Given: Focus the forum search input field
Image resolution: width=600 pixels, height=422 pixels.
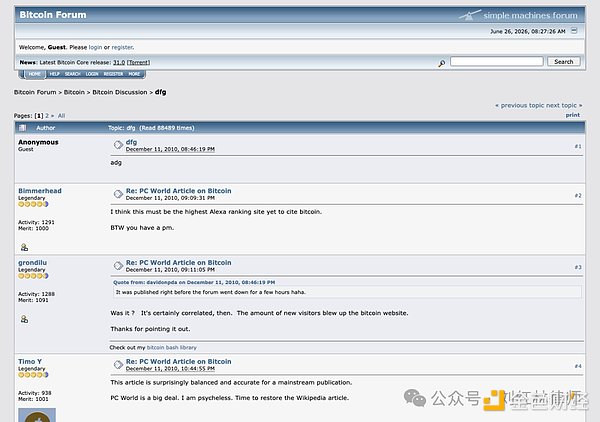Looking at the screenshot, I should pos(497,61).
